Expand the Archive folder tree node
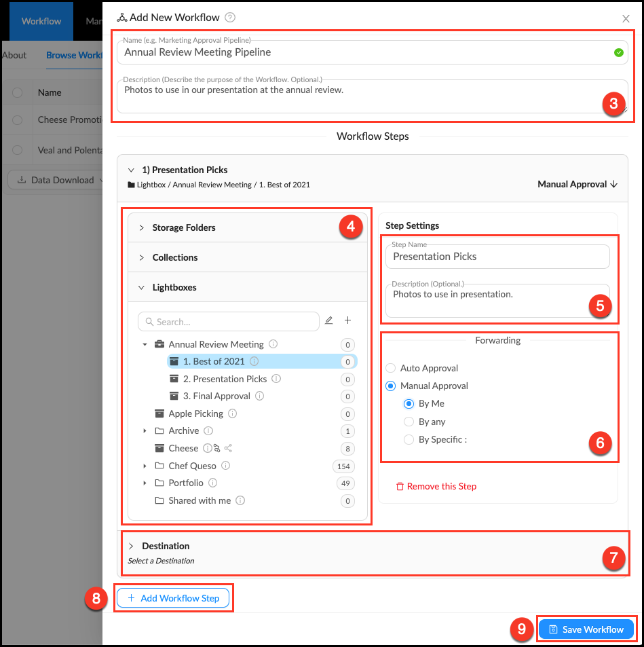This screenshot has width=644, height=647. click(145, 431)
